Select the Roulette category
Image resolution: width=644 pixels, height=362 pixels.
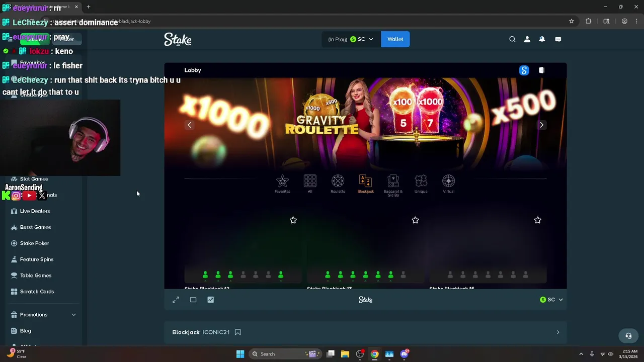[x=338, y=184]
